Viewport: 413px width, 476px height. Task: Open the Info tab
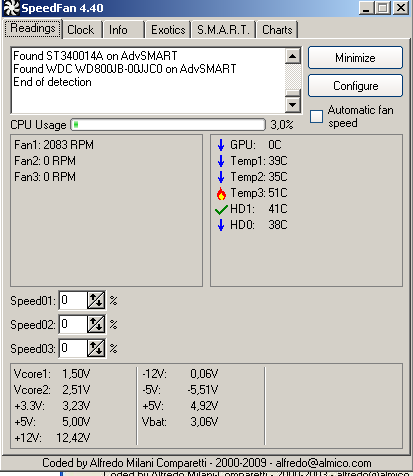point(123,30)
